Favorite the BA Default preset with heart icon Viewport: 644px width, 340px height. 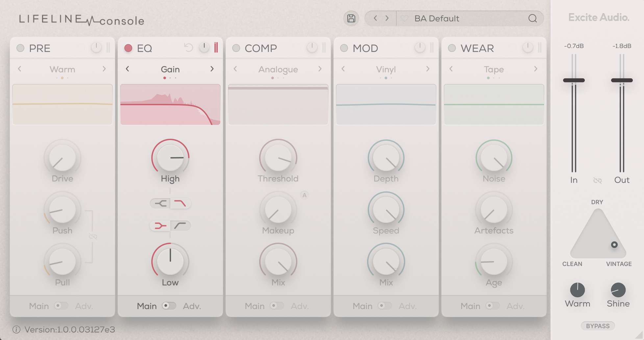[405, 18]
